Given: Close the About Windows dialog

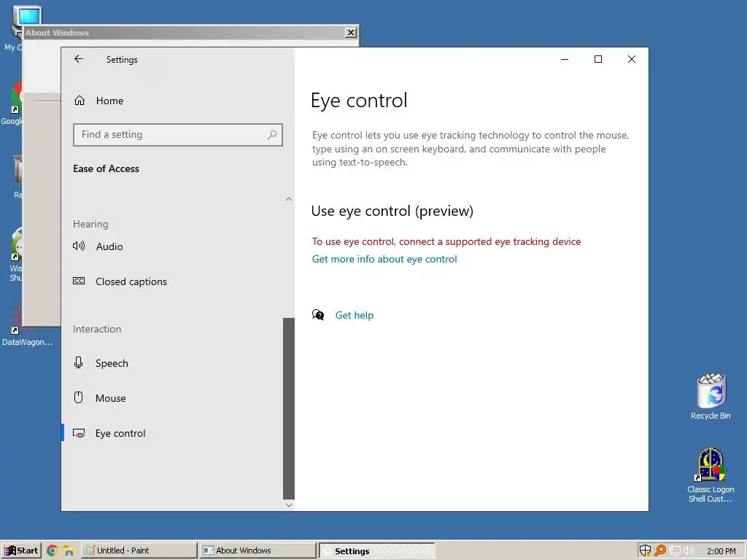Looking at the screenshot, I should [x=351, y=32].
